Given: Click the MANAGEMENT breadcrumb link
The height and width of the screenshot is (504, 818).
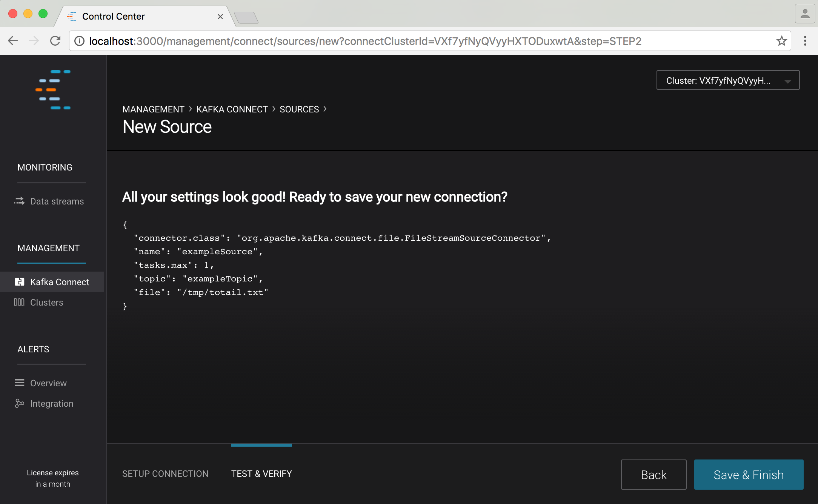Looking at the screenshot, I should pyautogui.click(x=153, y=109).
